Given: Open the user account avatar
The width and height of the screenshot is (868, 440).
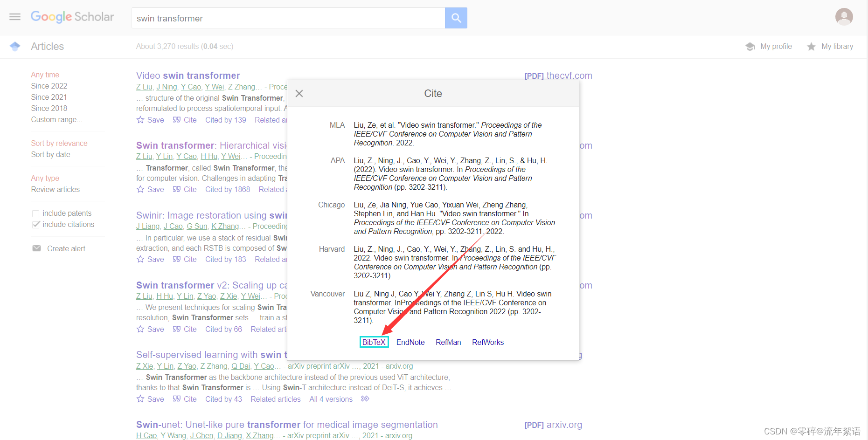Looking at the screenshot, I should coord(844,17).
